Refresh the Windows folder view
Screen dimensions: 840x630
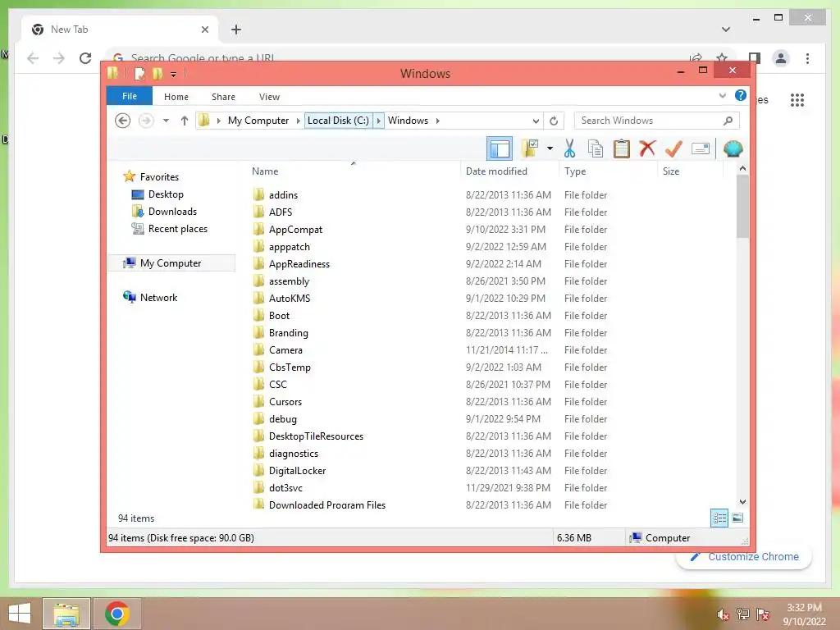coord(554,121)
